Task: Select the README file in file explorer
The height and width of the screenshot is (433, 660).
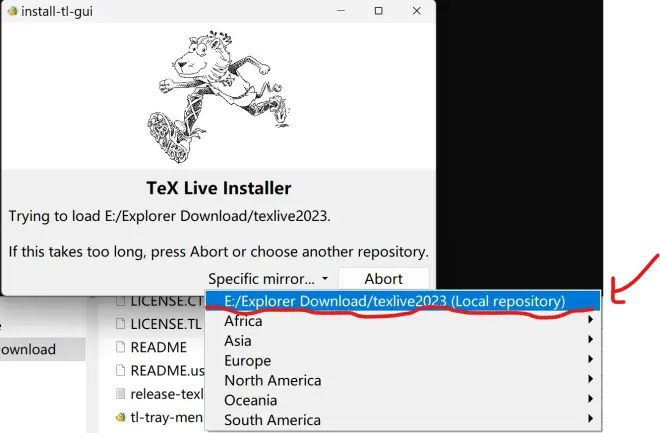Action: point(151,347)
